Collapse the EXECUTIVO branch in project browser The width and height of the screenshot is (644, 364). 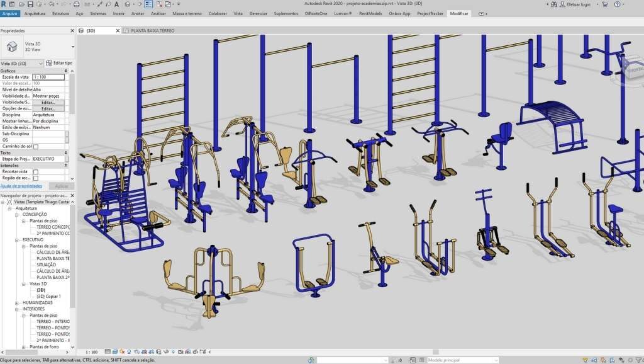point(17,240)
